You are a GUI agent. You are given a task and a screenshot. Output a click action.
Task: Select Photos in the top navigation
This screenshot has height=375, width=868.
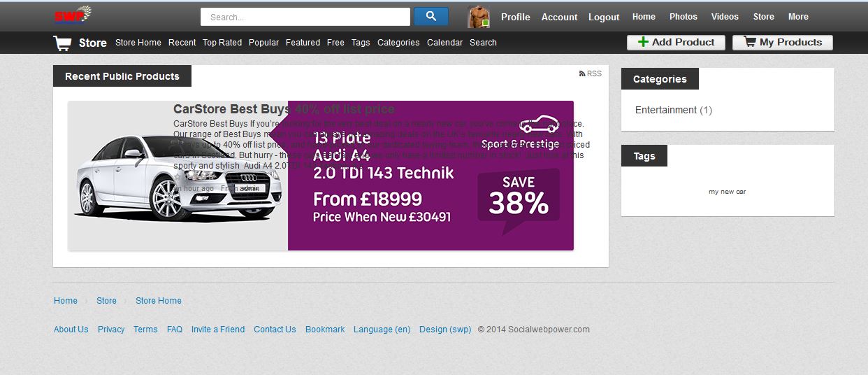click(683, 17)
